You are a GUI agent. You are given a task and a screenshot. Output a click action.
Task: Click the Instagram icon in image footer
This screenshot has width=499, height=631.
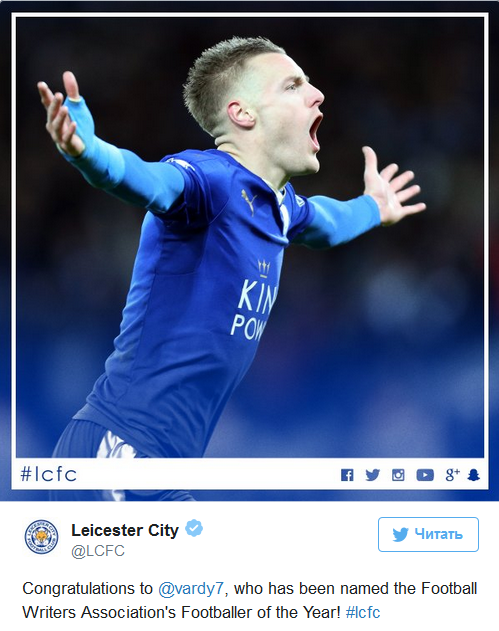point(398,475)
